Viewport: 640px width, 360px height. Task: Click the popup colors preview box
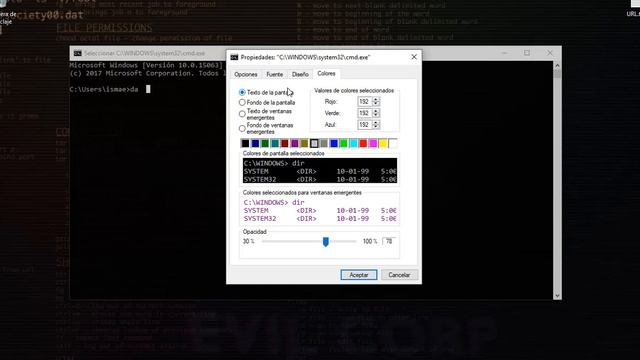click(320, 210)
